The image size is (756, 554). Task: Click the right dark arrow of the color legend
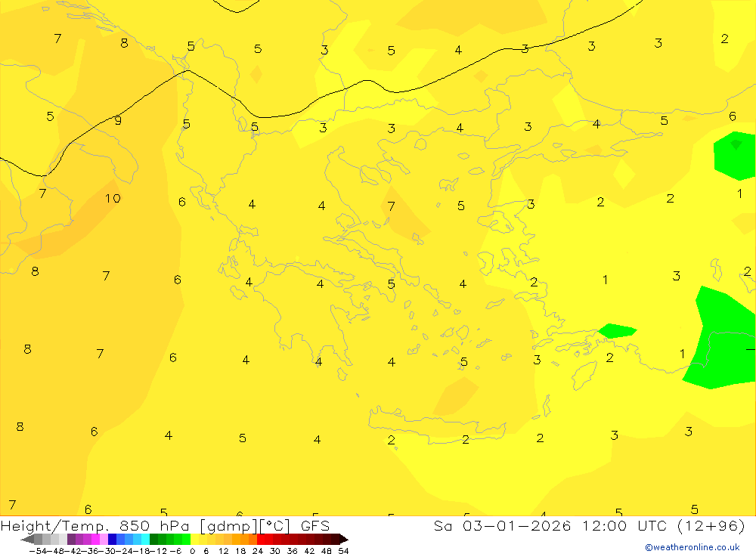click(x=344, y=539)
